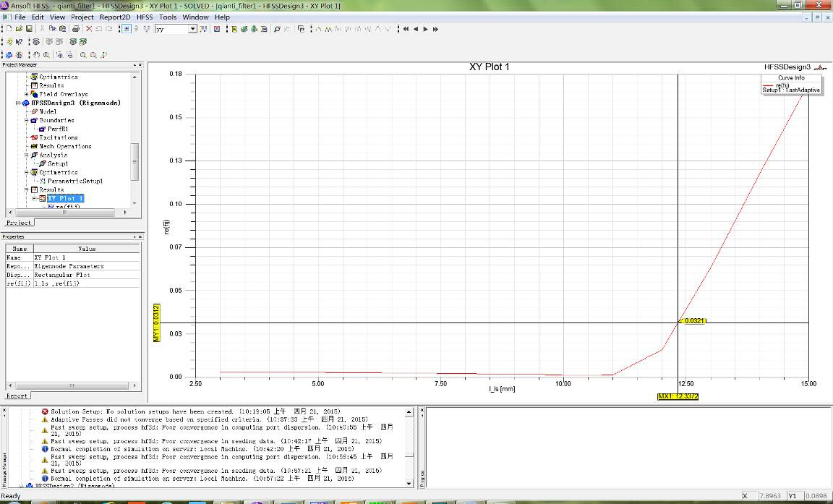Collapse the XY Plot 1 tree node
The width and height of the screenshot is (833, 504).
coord(35,199)
